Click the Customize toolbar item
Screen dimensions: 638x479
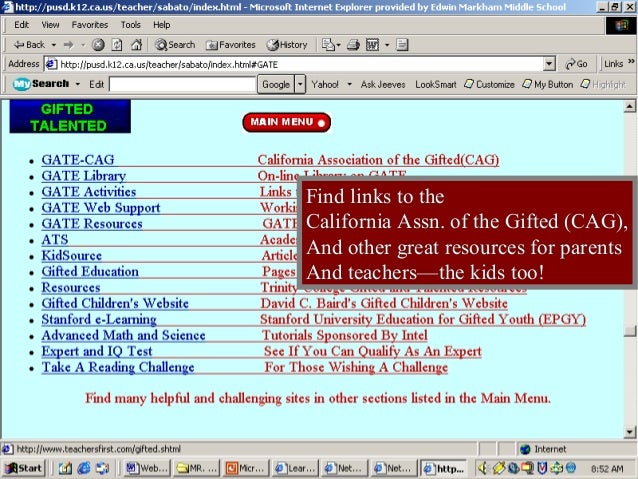coord(489,84)
